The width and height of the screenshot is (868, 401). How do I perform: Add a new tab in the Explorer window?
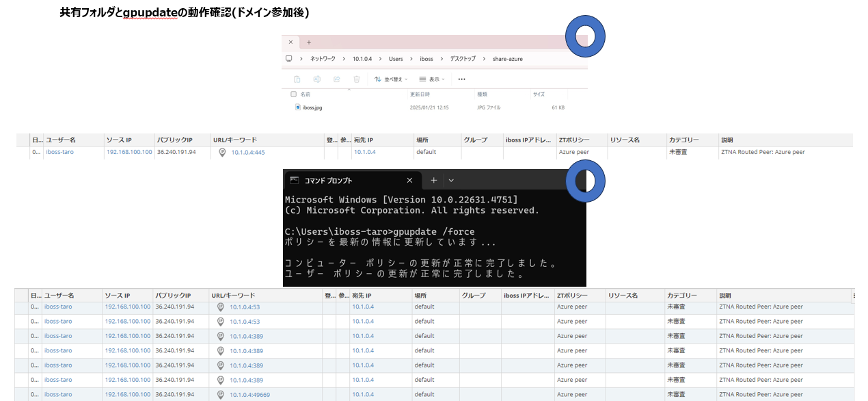[x=308, y=42]
